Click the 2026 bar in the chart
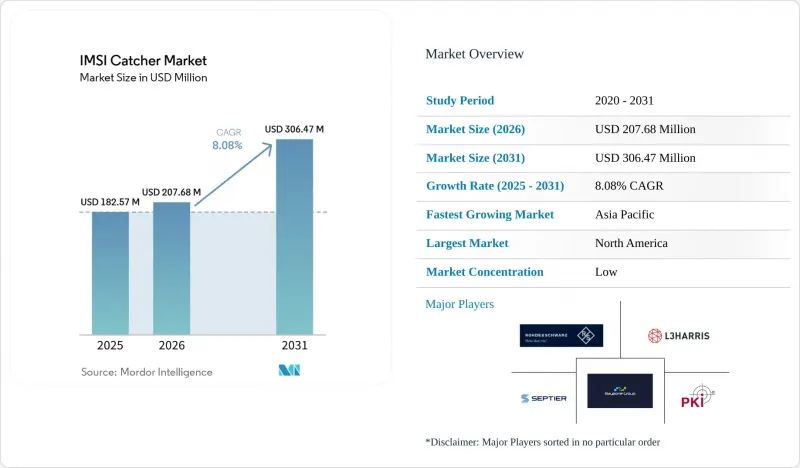Image resolution: width=800 pixels, height=468 pixels. click(x=171, y=268)
